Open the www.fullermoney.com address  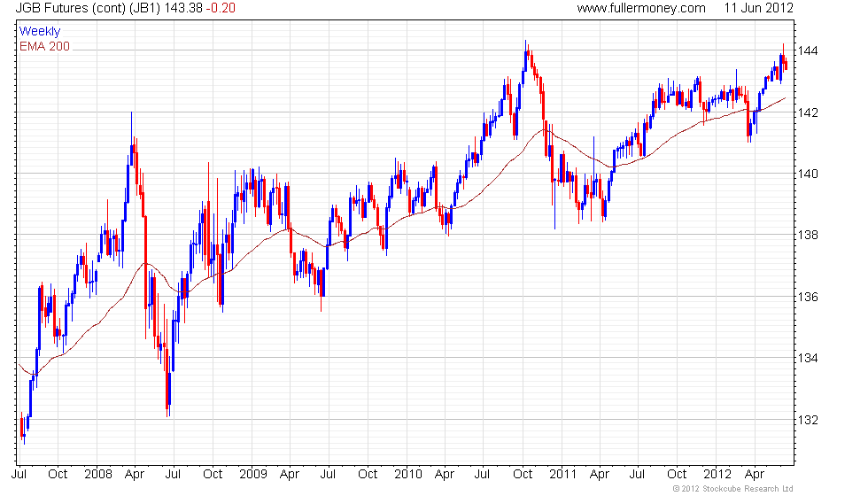[641, 8]
